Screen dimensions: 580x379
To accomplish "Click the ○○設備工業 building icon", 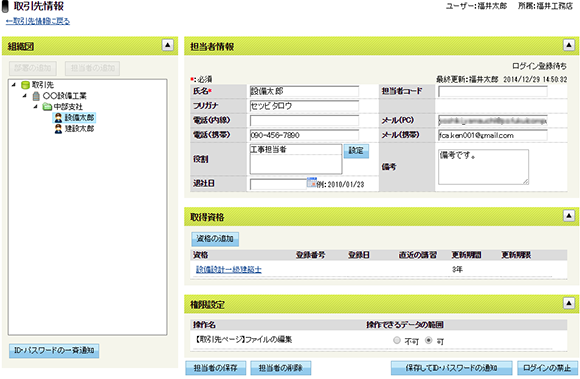I will 36,96.
